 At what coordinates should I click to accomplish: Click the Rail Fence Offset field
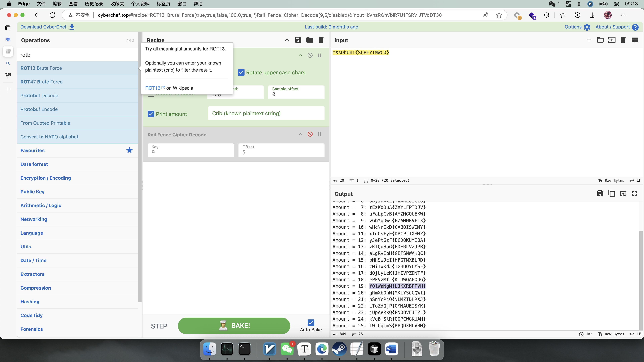point(281,150)
